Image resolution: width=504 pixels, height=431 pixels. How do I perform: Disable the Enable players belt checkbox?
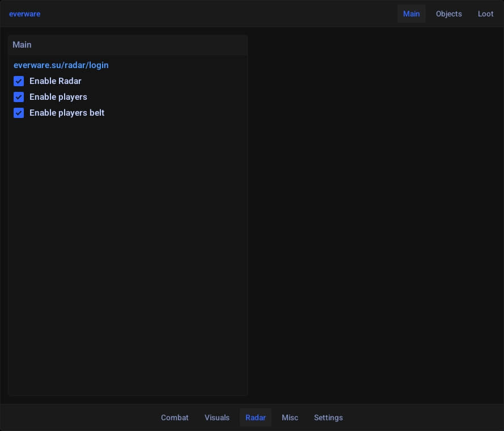pos(19,113)
